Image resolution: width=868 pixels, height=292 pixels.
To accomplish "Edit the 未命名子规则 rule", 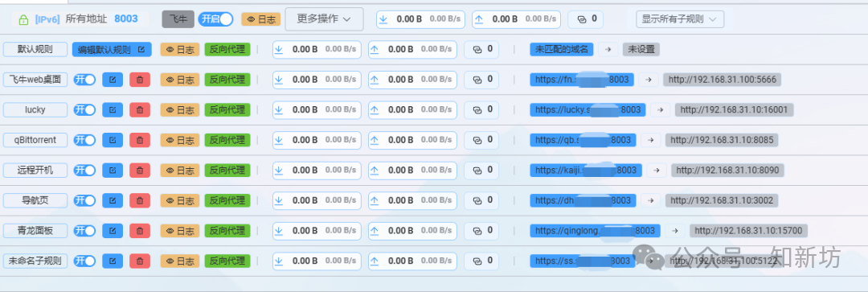I will click(x=113, y=261).
